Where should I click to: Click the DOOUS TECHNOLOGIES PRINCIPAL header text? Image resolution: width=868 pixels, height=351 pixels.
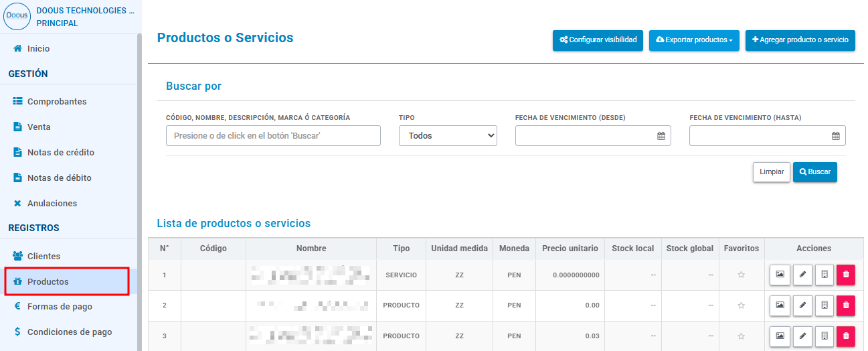click(85, 17)
